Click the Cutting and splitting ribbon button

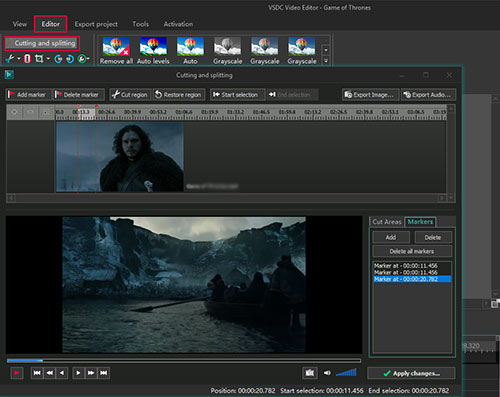42,43
